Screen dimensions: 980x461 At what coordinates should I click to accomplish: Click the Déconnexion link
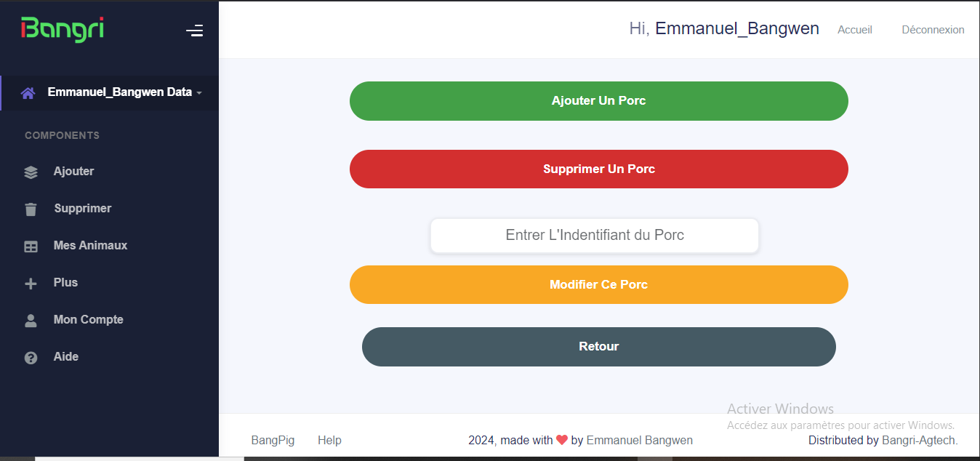933,30
